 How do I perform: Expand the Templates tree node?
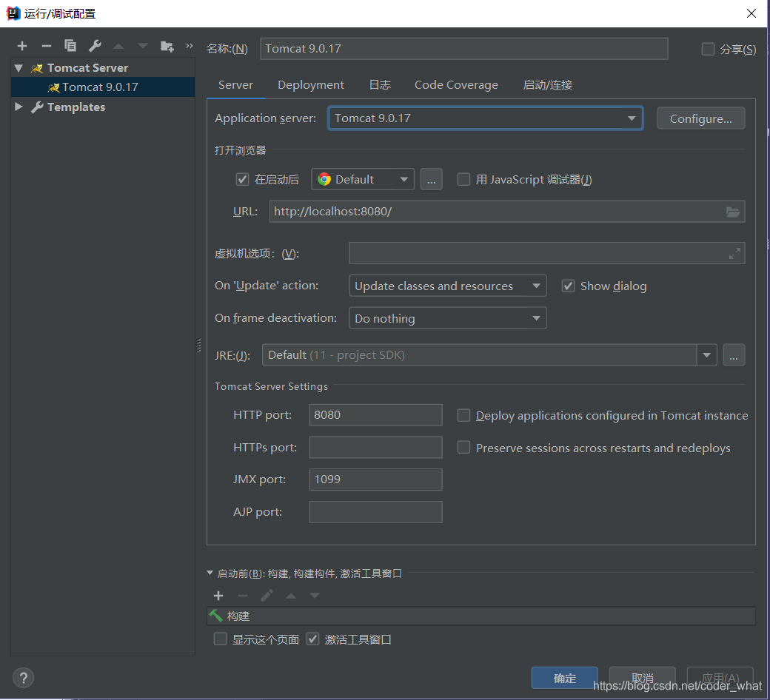(19, 107)
